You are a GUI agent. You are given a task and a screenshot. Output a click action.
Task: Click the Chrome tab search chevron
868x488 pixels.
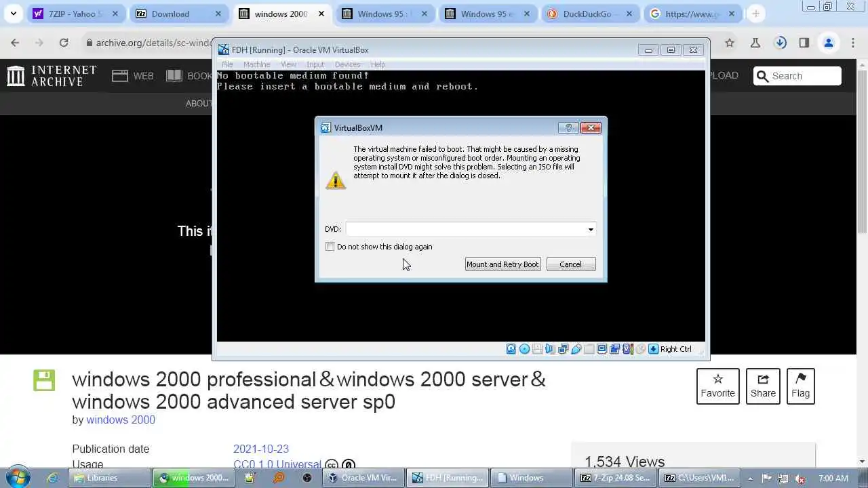click(13, 14)
